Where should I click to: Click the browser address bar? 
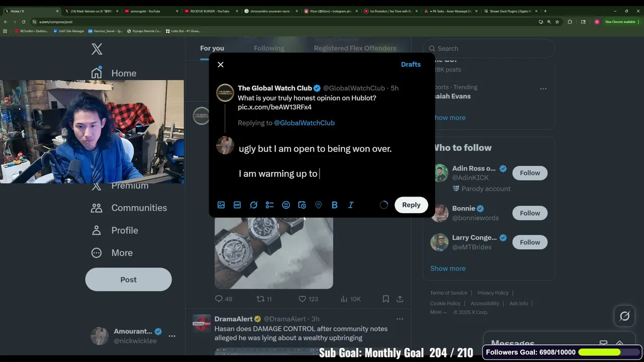pos(282,22)
